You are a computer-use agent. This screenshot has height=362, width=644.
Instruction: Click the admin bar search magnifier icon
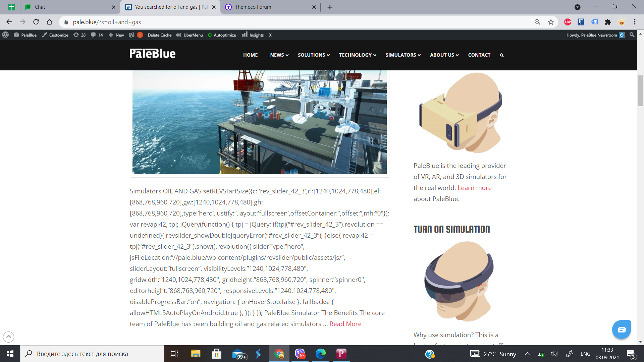[x=632, y=35]
